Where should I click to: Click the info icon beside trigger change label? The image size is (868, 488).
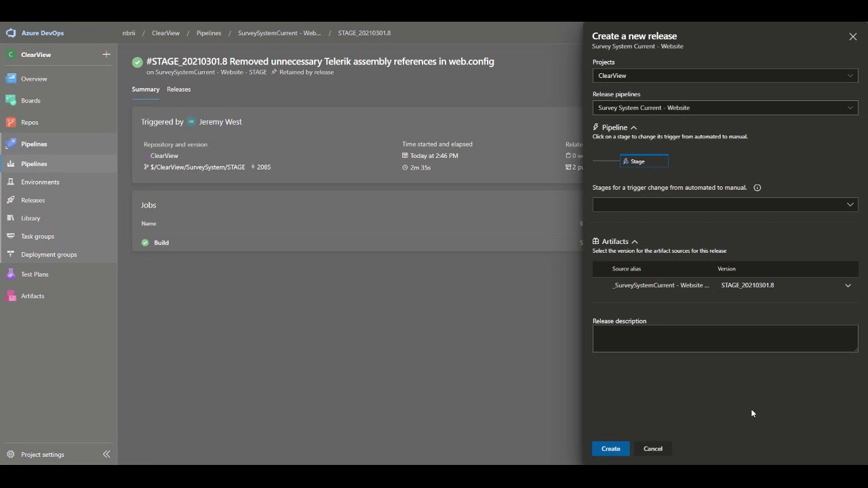pyautogui.click(x=757, y=188)
